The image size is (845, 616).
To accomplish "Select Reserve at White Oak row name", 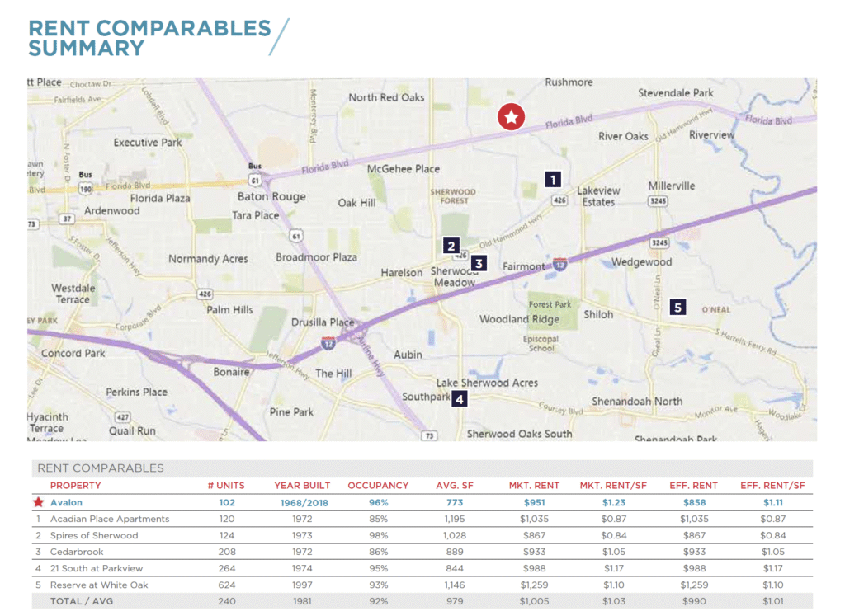I will (x=99, y=585).
